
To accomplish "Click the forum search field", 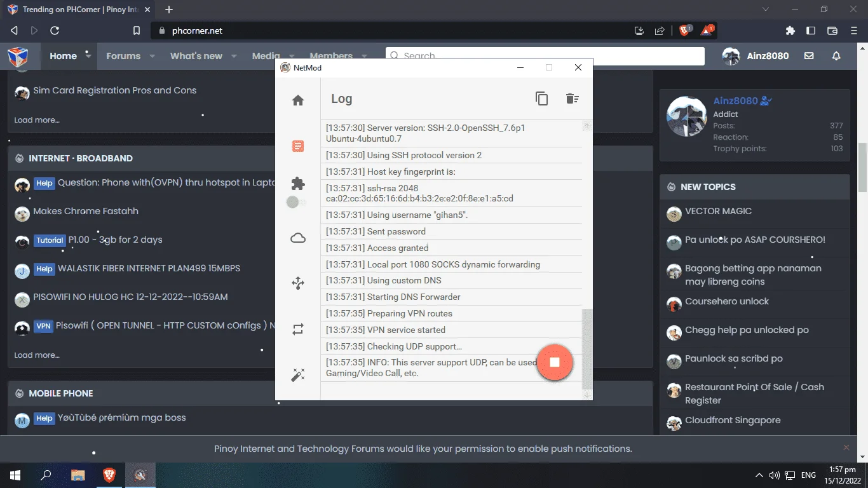I will coord(545,56).
